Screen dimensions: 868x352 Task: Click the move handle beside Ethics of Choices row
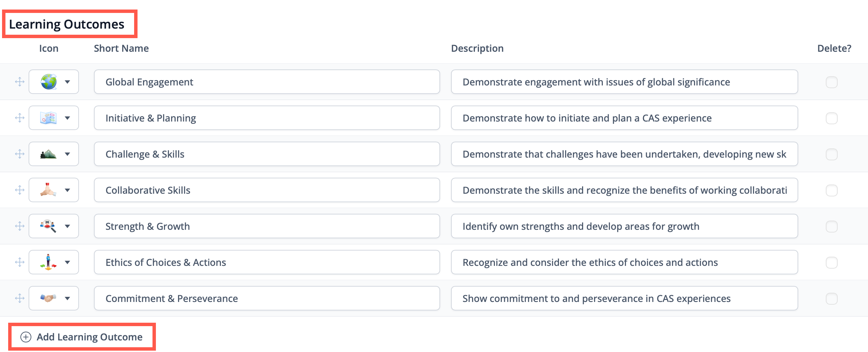click(20, 262)
